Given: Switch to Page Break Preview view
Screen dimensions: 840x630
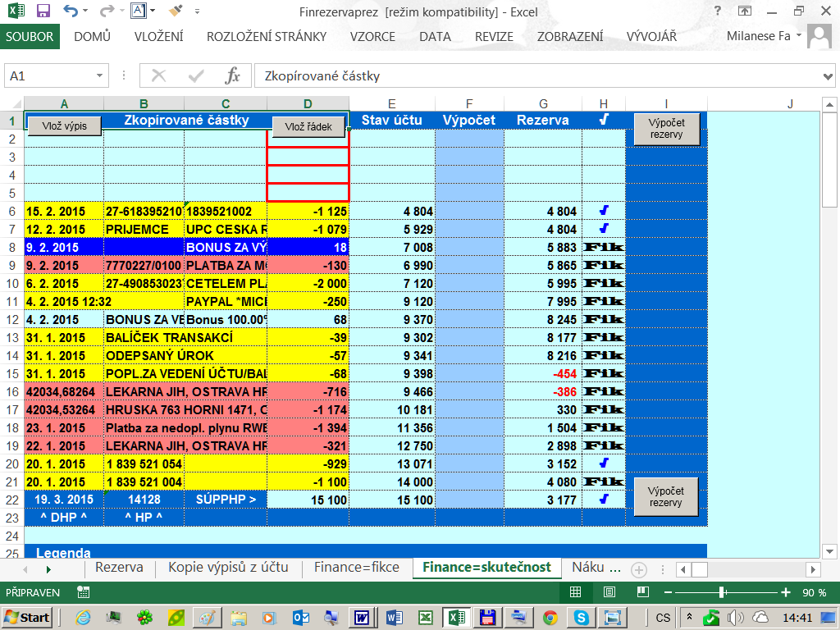Looking at the screenshot, I should (642, 592).
